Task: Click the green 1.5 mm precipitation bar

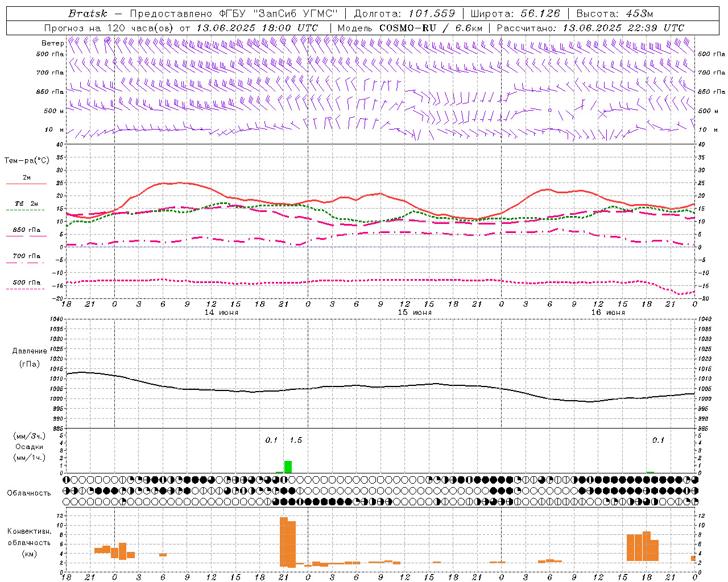Action: 288,467
